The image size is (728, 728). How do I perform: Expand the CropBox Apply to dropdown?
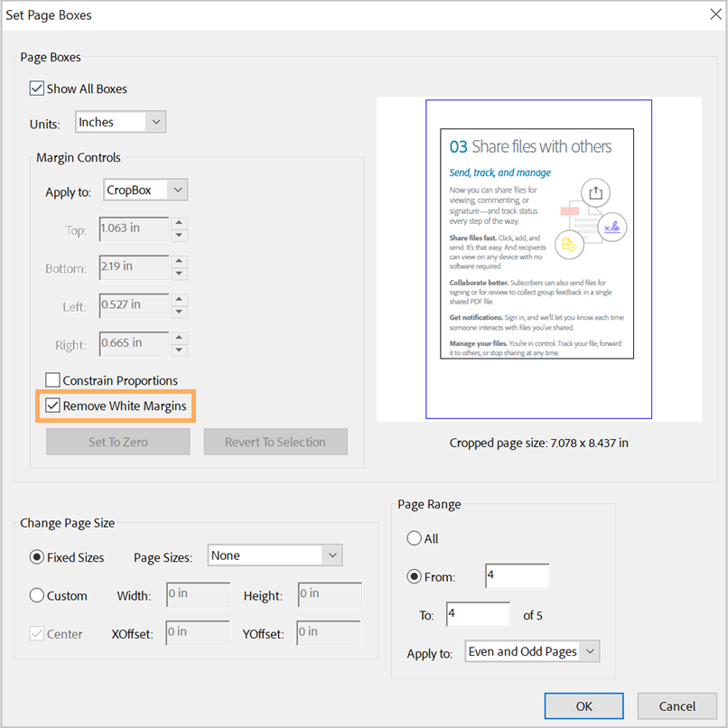click(145, 190)
